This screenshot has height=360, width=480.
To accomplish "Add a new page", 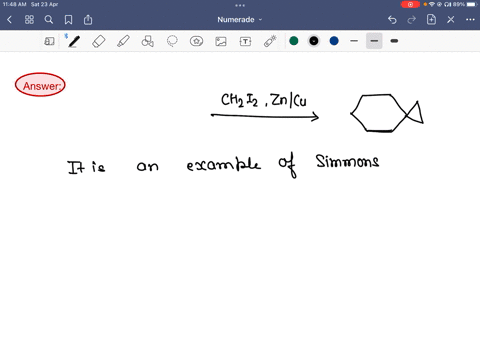I will click(431, 20).
